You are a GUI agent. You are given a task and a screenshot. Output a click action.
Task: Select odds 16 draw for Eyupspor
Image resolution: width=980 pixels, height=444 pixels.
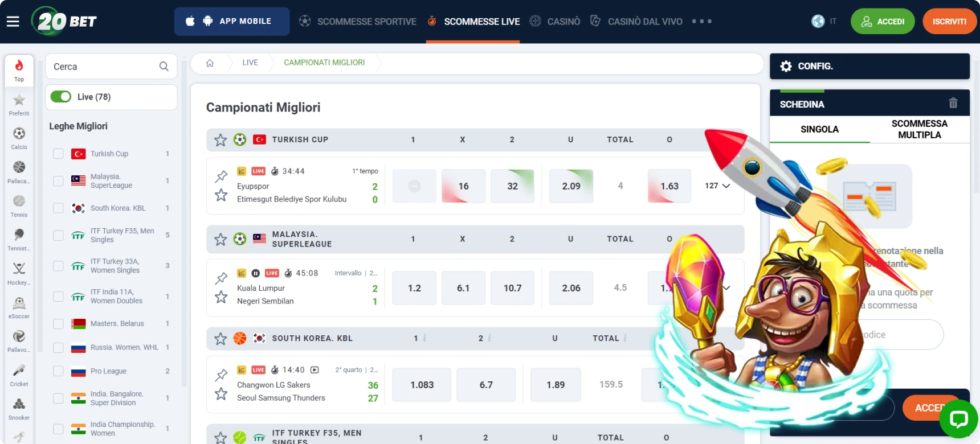pyautogui.click(x=463, y=186)
